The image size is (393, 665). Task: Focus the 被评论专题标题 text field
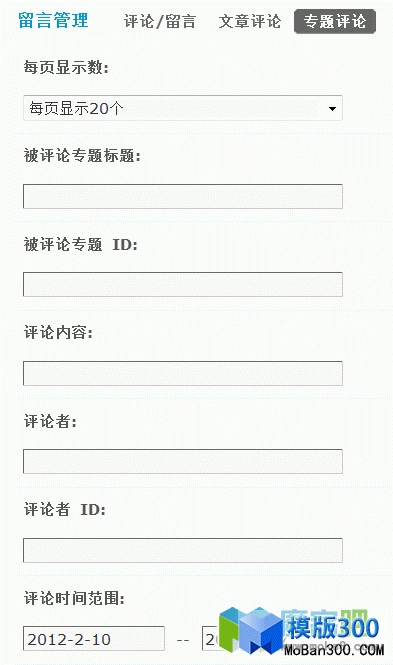[x=183, y=196]
